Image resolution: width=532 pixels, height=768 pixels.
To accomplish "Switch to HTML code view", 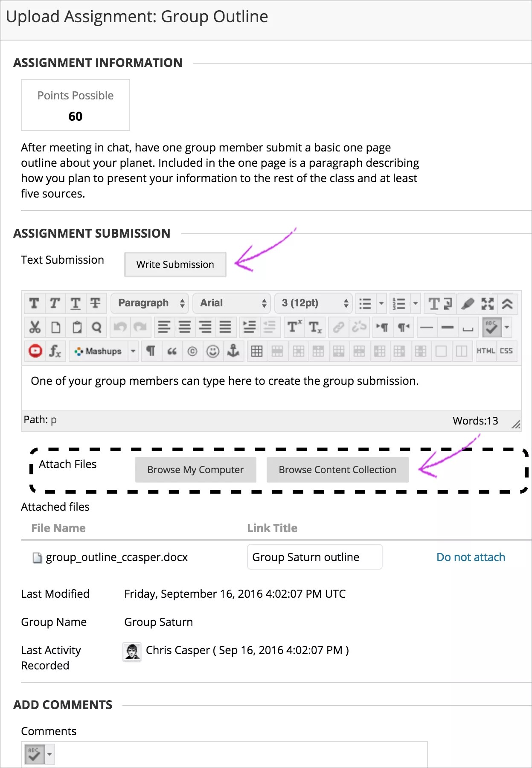I will point(485,351).
